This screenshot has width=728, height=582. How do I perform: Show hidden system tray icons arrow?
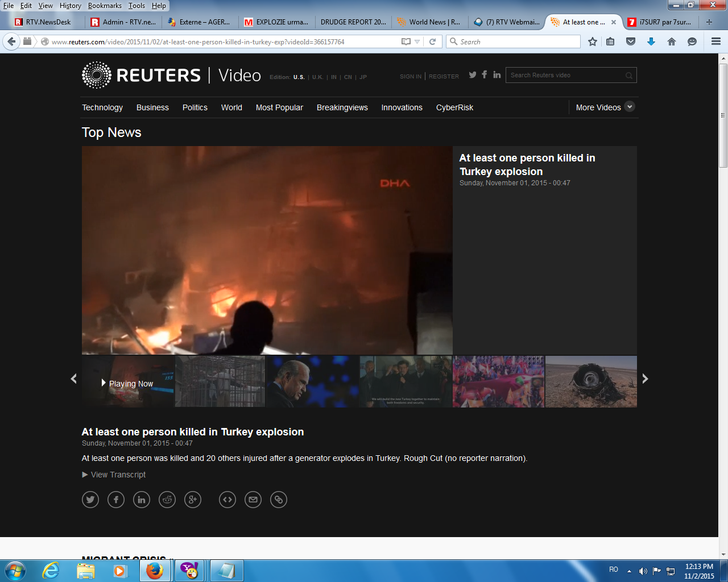[629, 571]
